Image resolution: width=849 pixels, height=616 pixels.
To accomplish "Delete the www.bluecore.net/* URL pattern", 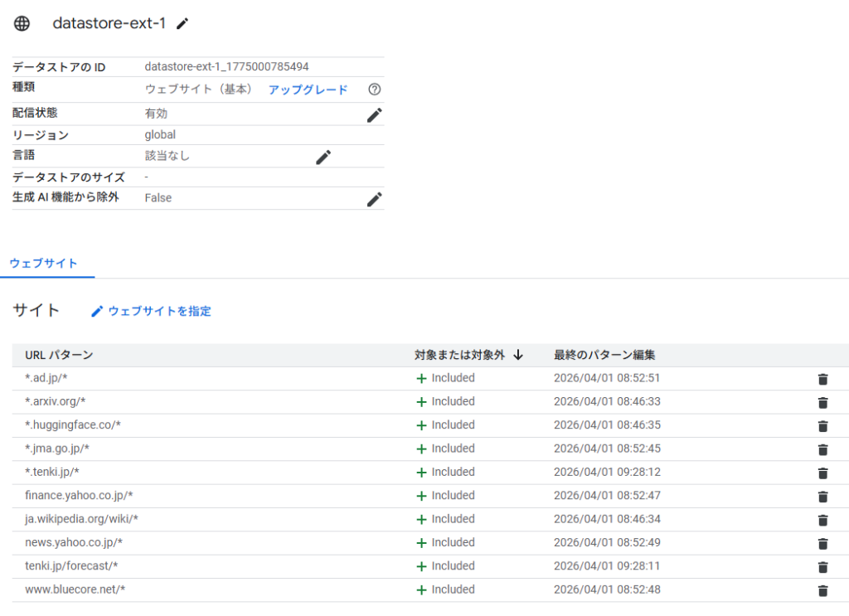I will click(822, 590).
